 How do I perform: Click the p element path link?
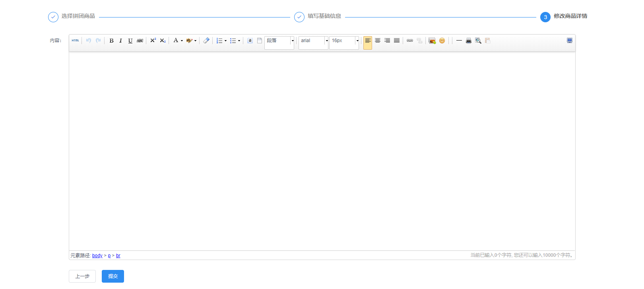tap(109, 256)
